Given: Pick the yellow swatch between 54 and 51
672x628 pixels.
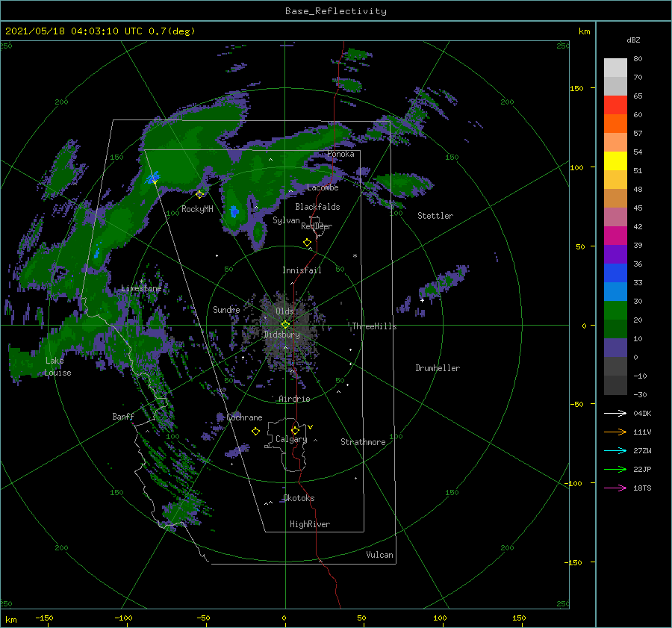Looking at the screenshot, I should click(615, 161).
